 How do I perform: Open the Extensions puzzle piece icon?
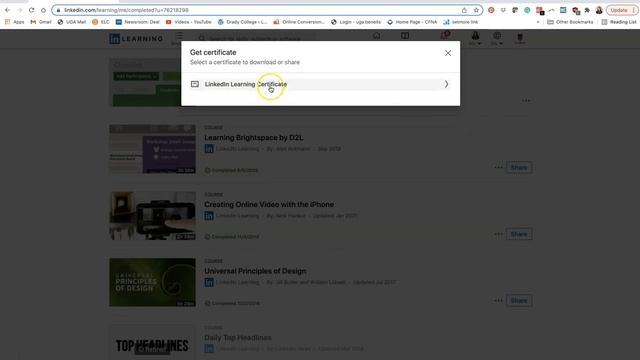pyautogui.click(x=587, y=10)
